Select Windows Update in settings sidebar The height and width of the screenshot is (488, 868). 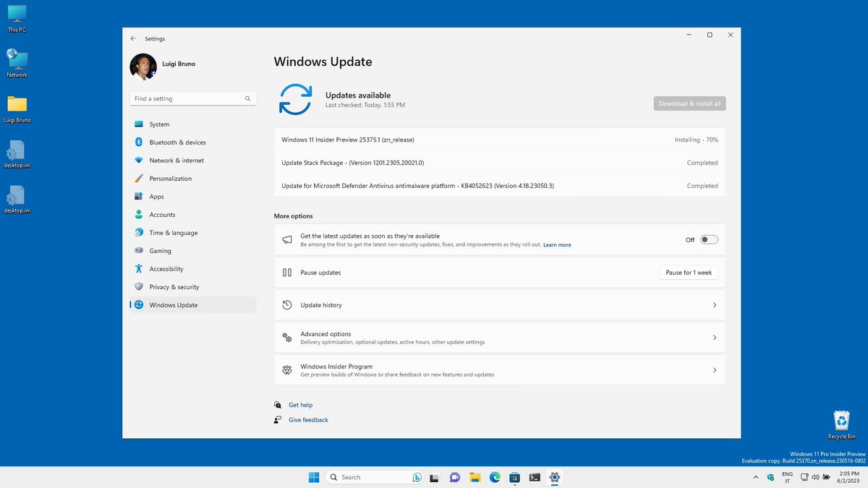click(x=192, y=305)
